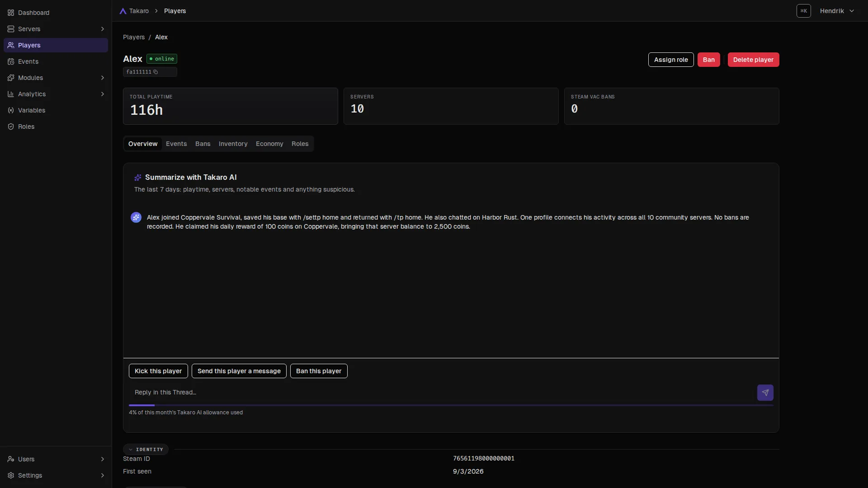Switch to the Bans tab
The height and width of the screenshot is (488, 868).
[x=203, y=144]
